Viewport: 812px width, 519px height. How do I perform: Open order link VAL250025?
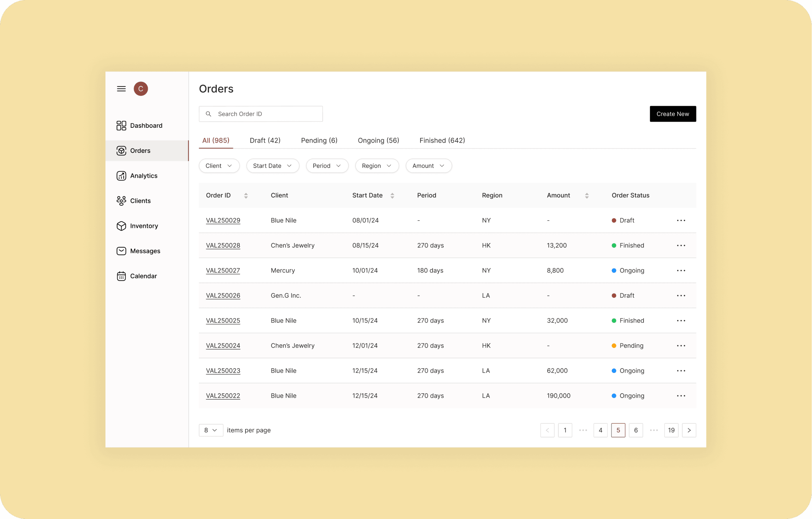223,321
